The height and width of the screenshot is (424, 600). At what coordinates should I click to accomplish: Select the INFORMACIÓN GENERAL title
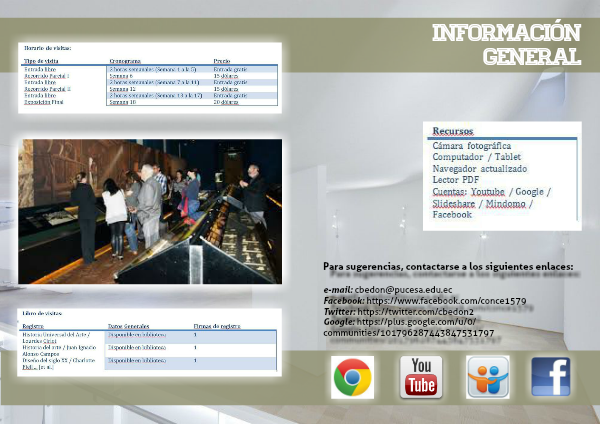[x=506, y=45]
